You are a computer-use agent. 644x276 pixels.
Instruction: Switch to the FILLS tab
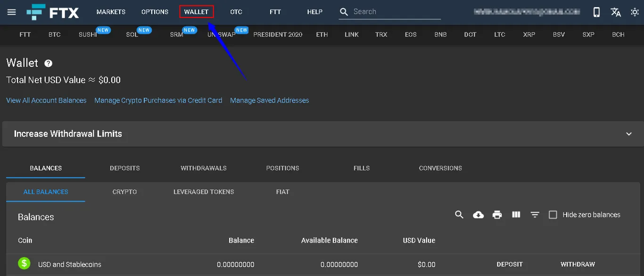362,168
